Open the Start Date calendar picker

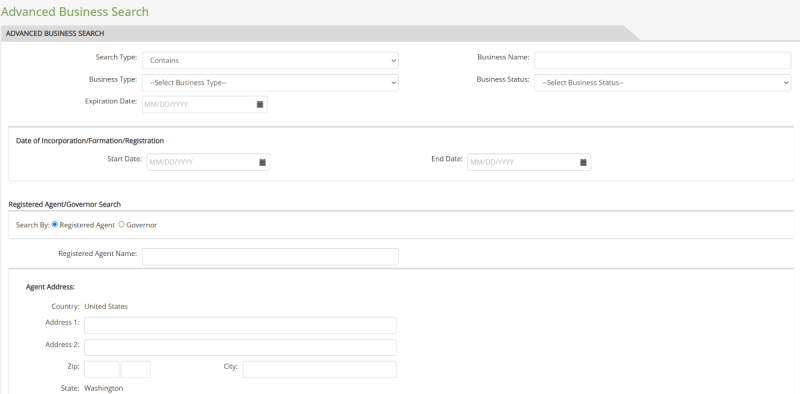point(262,162)
